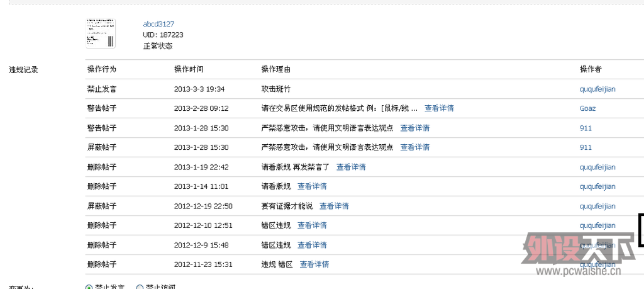View details 查看详情 on the 2012-12-10 12:51 row
Image resolution: width=644 pixels, height=289 pixels.
312,225
